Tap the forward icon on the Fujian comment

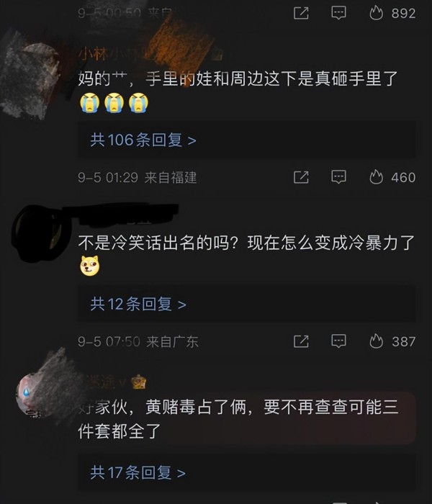301,177
